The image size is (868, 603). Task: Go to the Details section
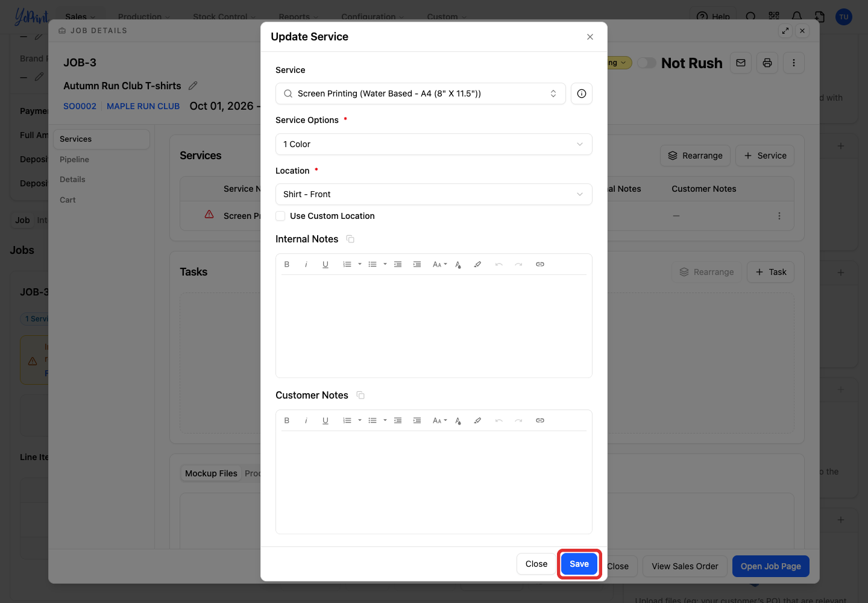(x=72, y=180)
